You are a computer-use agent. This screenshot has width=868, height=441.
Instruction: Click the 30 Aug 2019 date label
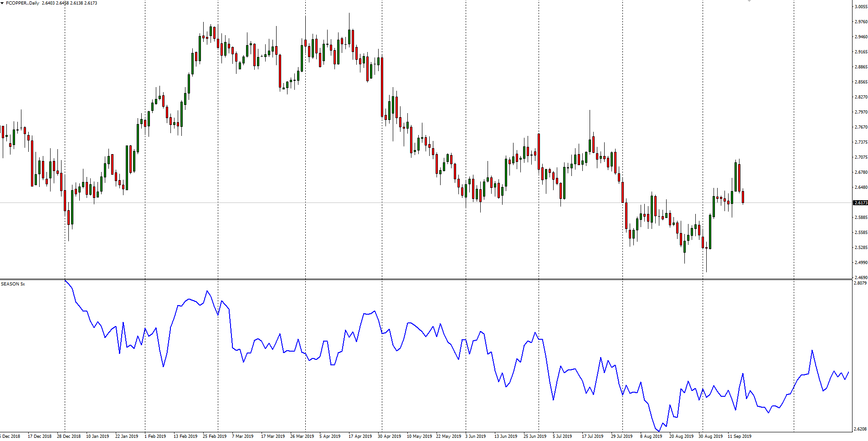[711, 436]
